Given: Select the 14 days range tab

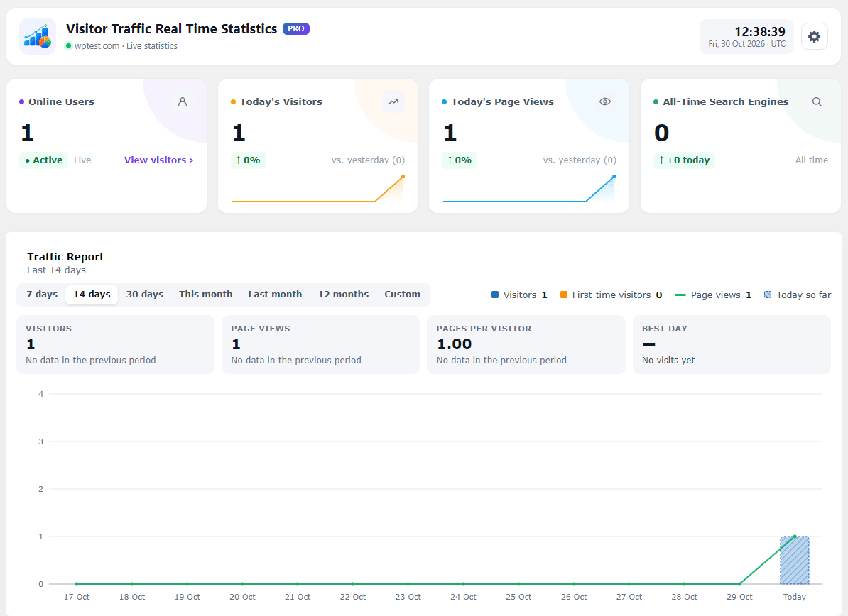Looking at the screenshot, I should click(92, 294).
